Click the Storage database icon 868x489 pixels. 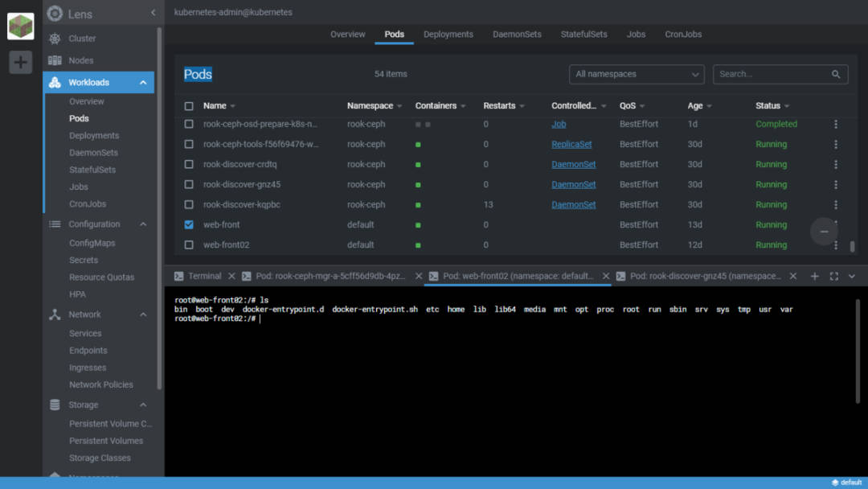point(55,405)
